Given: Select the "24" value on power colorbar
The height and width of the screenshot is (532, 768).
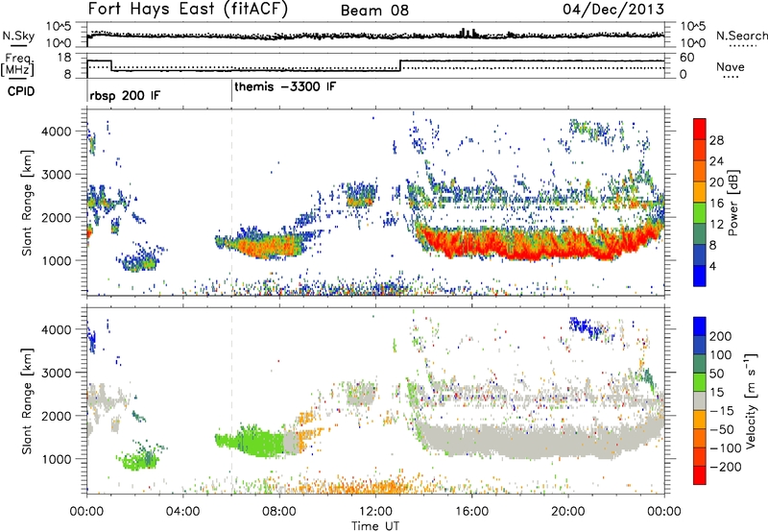Looking at the screenshot, I should click(x=716, y=161).
